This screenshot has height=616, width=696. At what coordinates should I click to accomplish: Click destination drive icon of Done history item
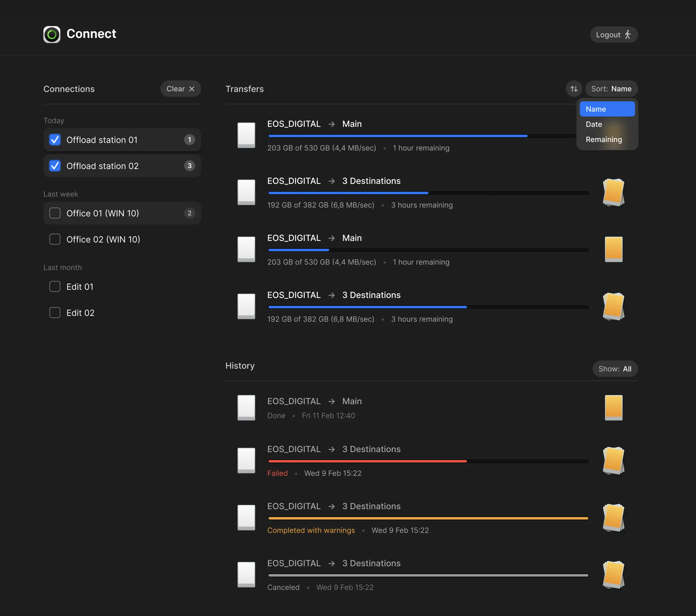(x=613, y=408)
